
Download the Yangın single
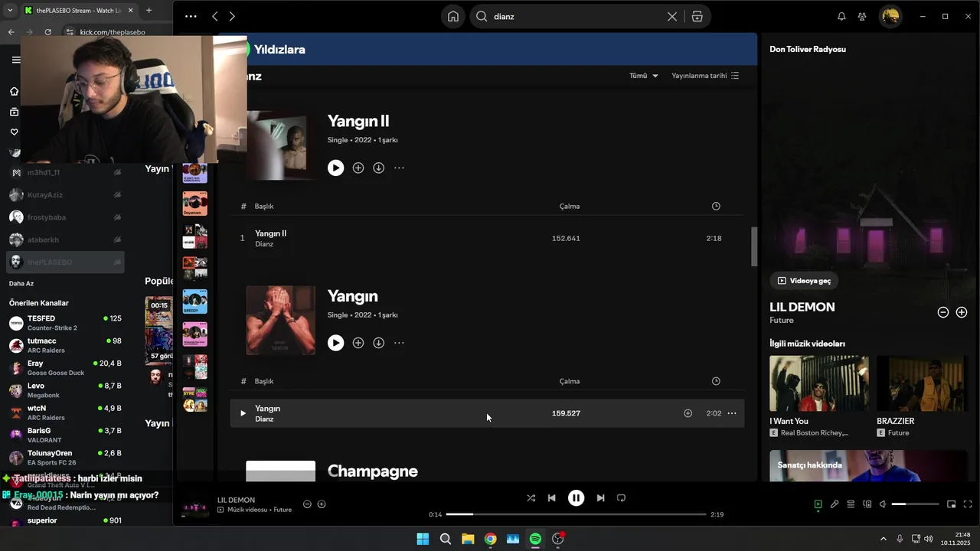pos(378,343)
